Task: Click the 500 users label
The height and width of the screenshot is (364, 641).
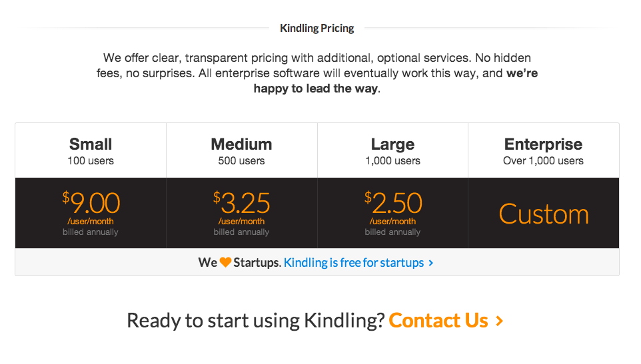Action: (x=241, y=161)
